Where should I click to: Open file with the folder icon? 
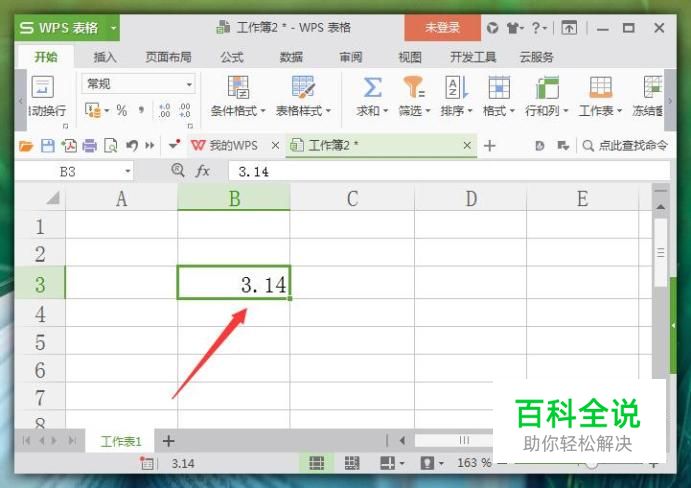(26, 145)
